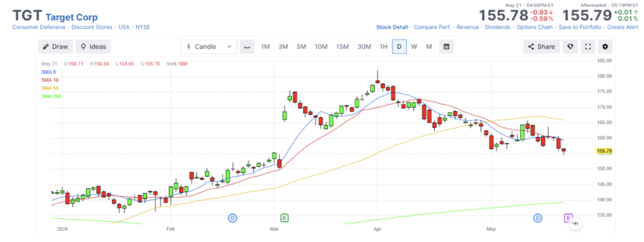Open the Dividends link
The height and width of the screenshot is (242, 644).
[497, 27]
